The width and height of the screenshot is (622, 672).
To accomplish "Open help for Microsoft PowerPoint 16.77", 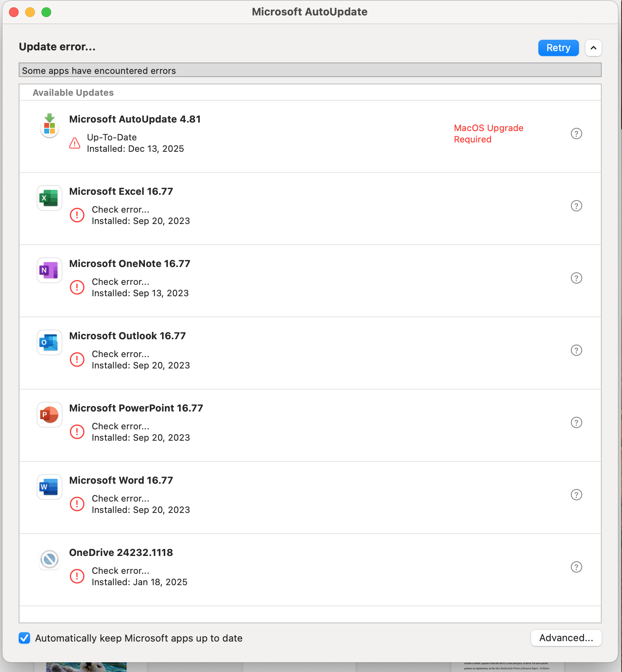I will [577, 422].
